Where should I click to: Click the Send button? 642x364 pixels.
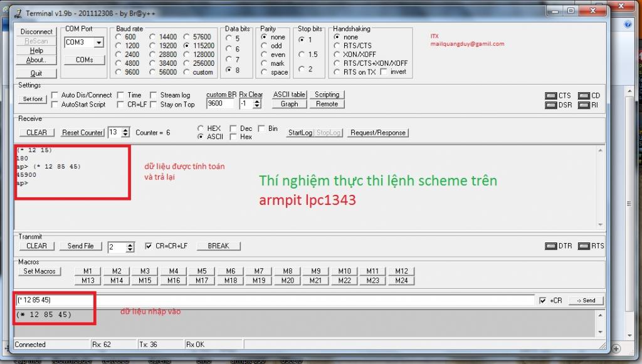[586, 301]
